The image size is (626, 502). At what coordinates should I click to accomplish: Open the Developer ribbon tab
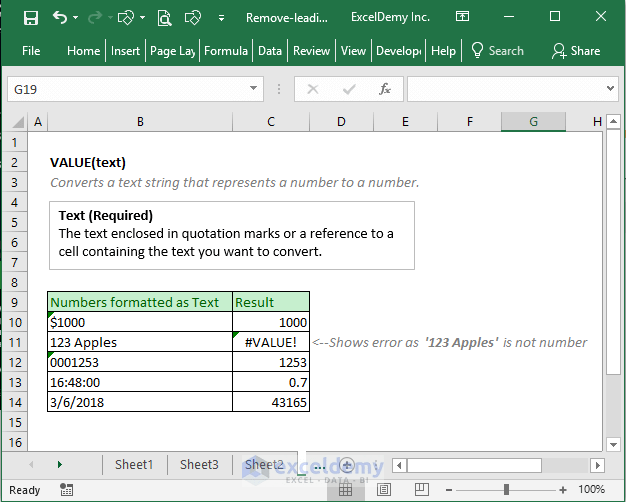tap(398, 51)
